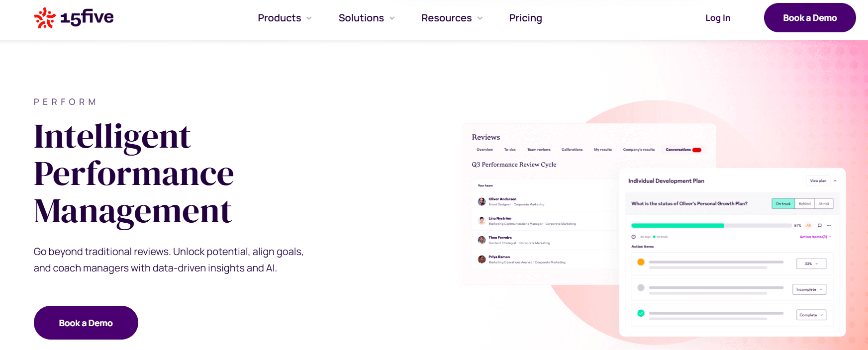Open the Incomplete status dropdown
The height and width of the screenshot is (350, 868).
(809, 289)
